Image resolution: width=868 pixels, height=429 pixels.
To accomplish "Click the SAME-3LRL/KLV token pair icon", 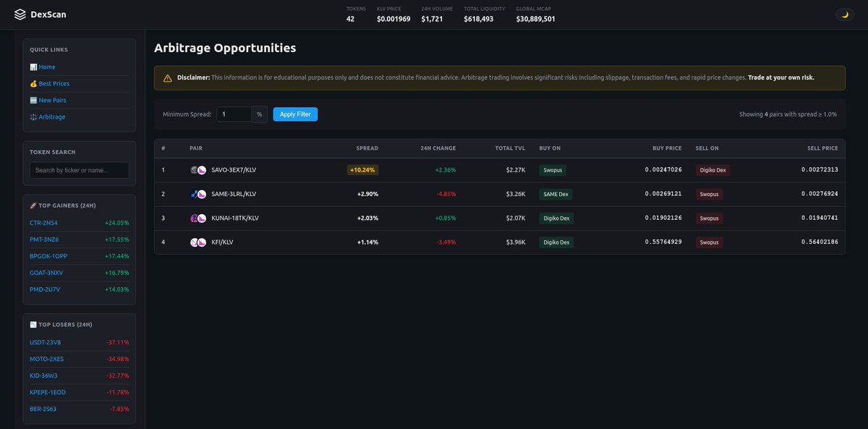I will click(198, 194).
